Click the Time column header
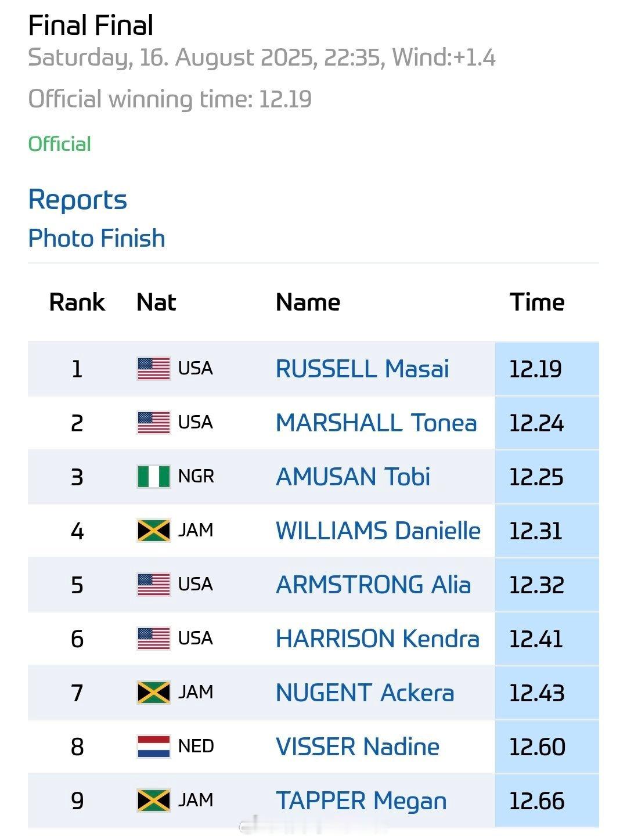Viewport: 627px width, 840px height. tap(537, 302)
